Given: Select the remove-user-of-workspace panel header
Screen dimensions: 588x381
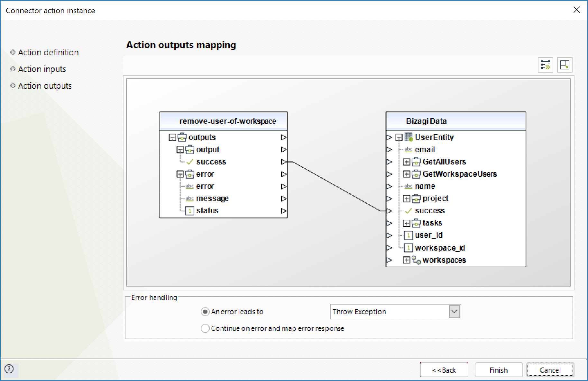Looking at the screenshot, I should point(223,121).
